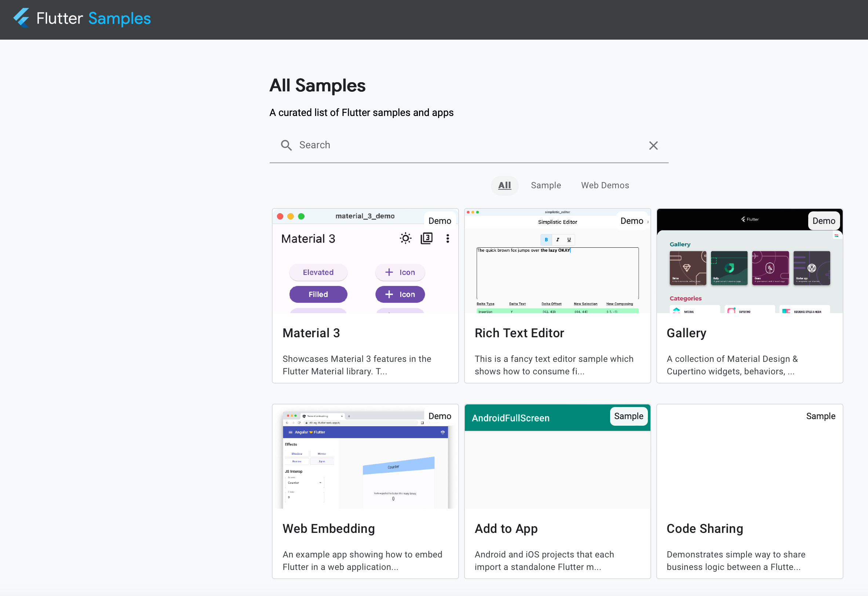Viewport: 868px width, 596px height.
Task: Click the Sample badge on Add to App card
Action: [628, 416]
